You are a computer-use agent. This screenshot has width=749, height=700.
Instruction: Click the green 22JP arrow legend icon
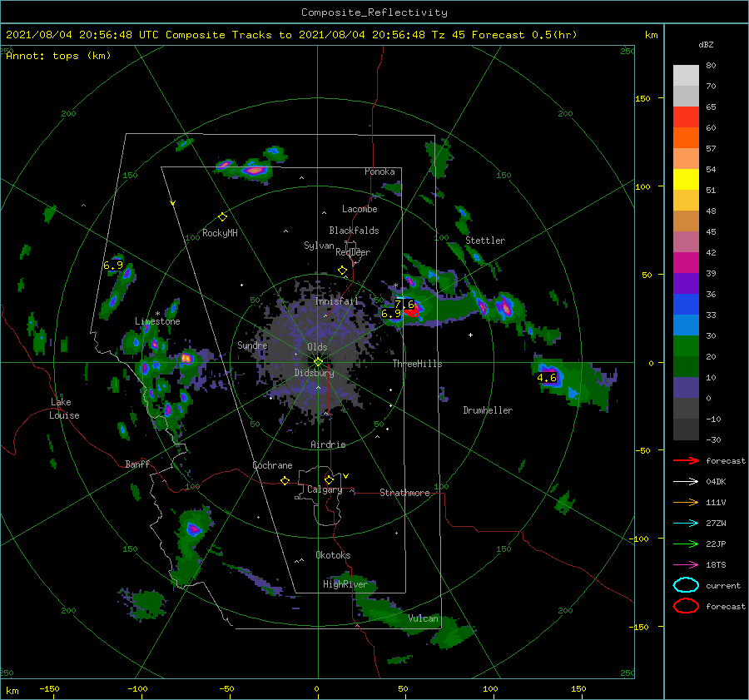point(686,544)
